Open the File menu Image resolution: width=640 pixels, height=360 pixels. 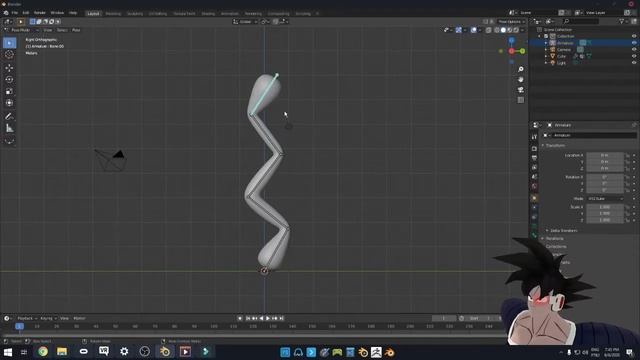pos(15,13)
